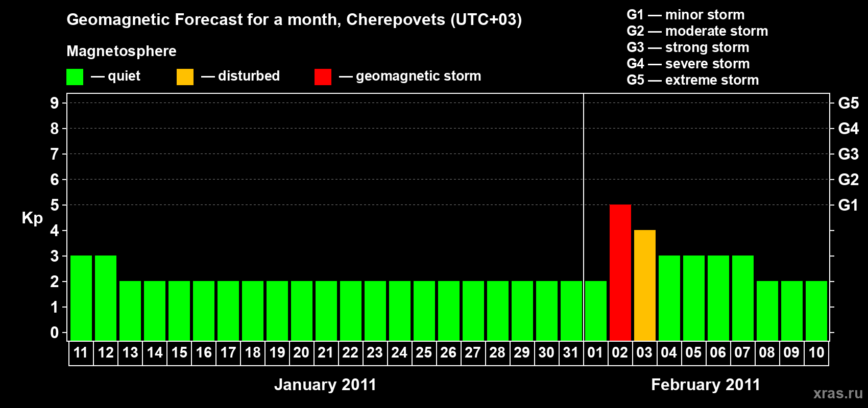Click date label 25 on the axis
The width and height of the screenshot is (868, 408).
pos(424,352)
